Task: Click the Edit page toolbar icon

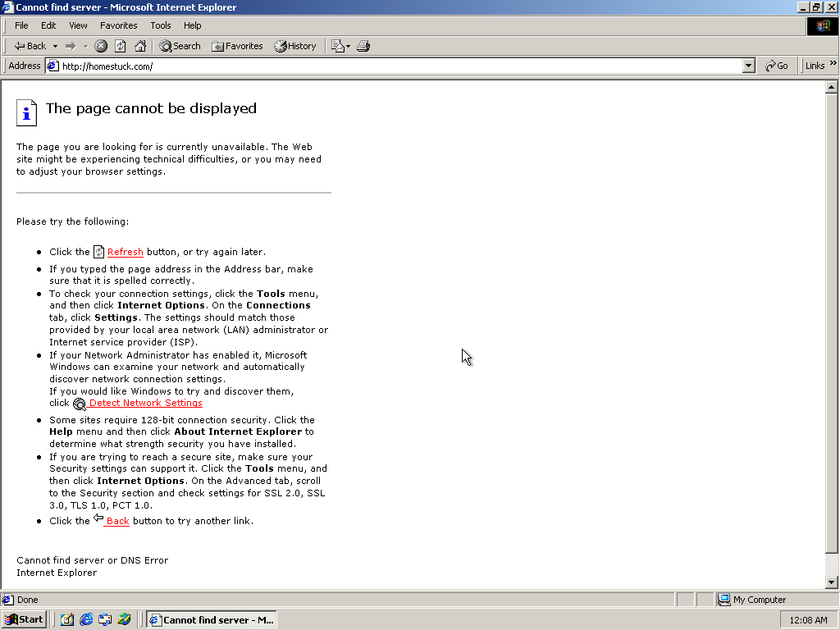Action: (337, 46)
